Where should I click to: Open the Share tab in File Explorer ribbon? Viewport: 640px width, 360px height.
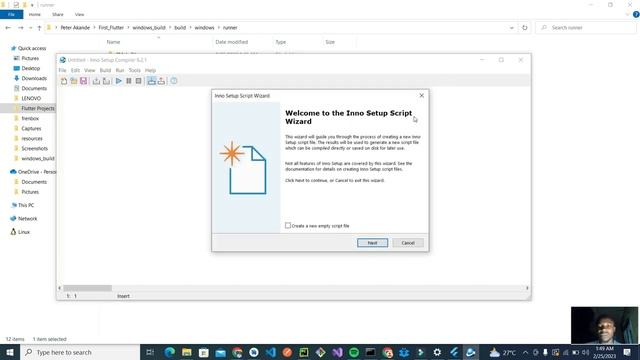[58, 14]
